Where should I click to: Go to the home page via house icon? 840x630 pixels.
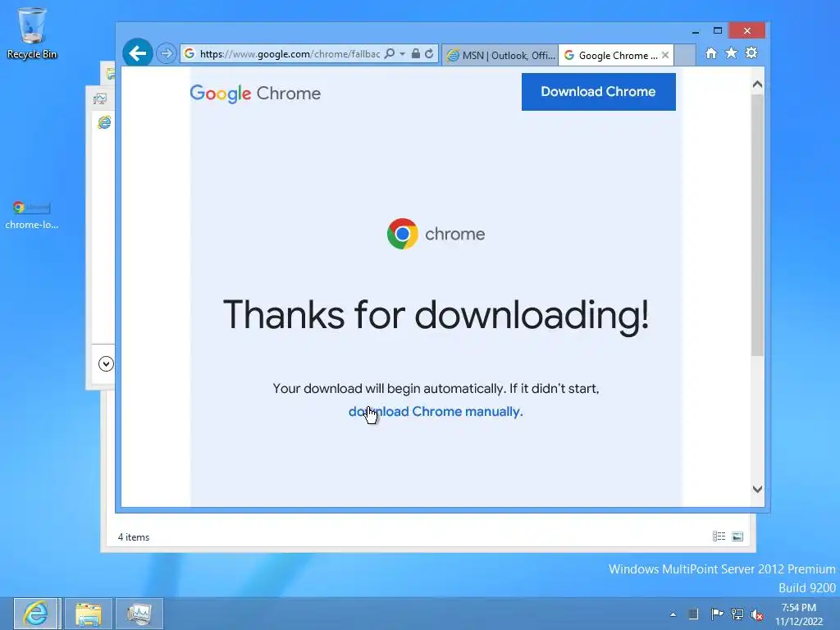tap(711, 53)
